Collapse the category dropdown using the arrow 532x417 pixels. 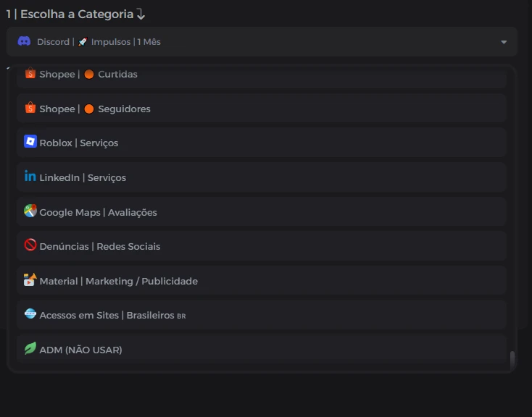(x=504, y=42)
